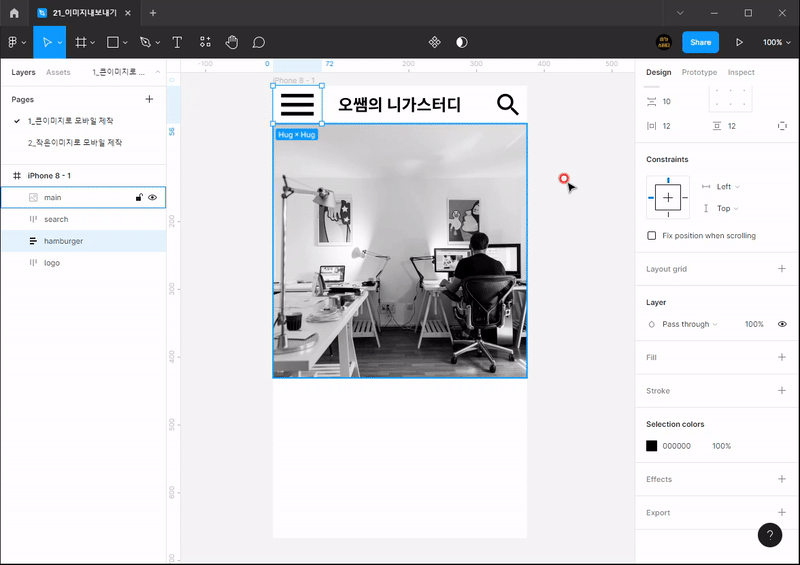Click the Use as mask icon

[462, 42]
